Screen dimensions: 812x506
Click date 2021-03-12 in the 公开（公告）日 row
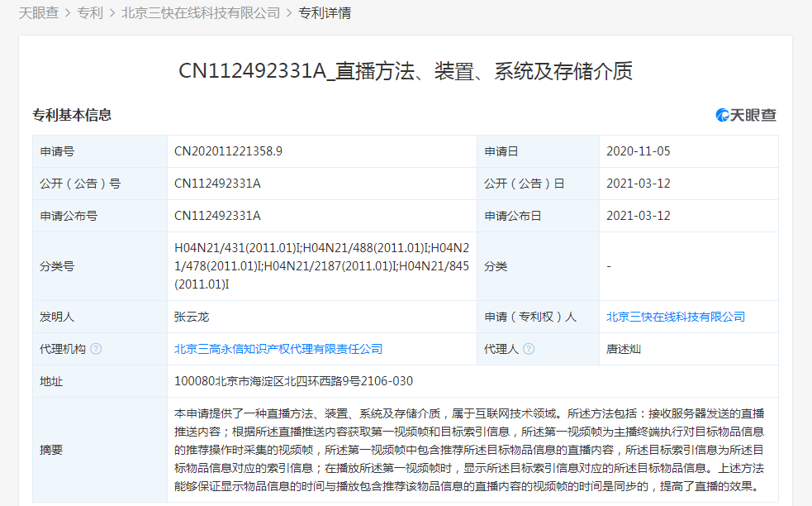tap(639, 184)
